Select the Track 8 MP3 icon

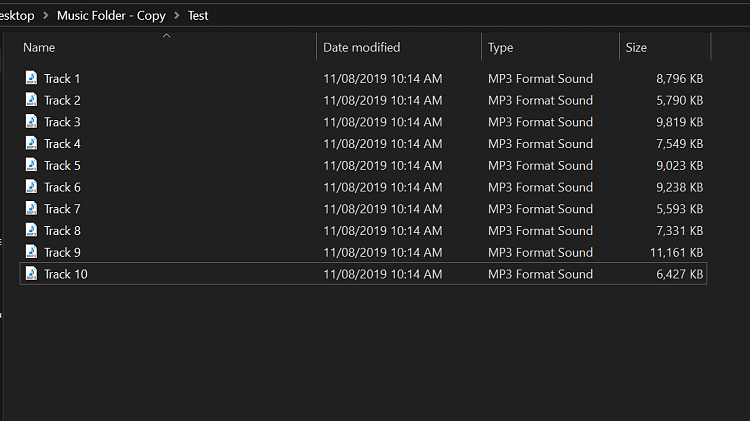(x=31, y=231)
